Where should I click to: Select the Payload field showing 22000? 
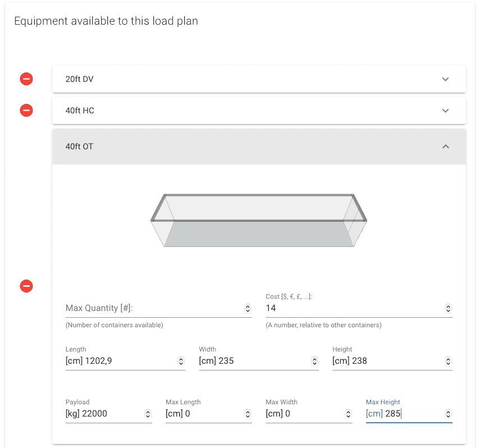point(101,414)
